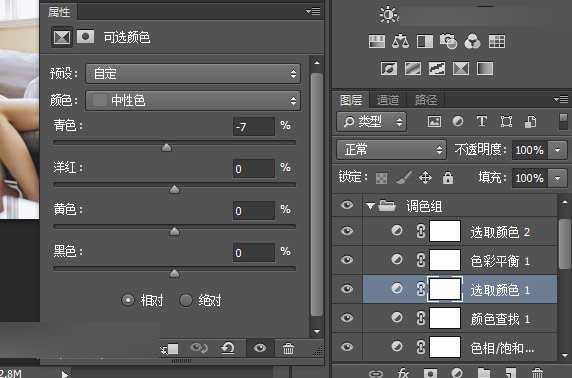Add a Selective Color adjustment from Adjustments panel
Viewport: 572px width, 378px height.
461,68
